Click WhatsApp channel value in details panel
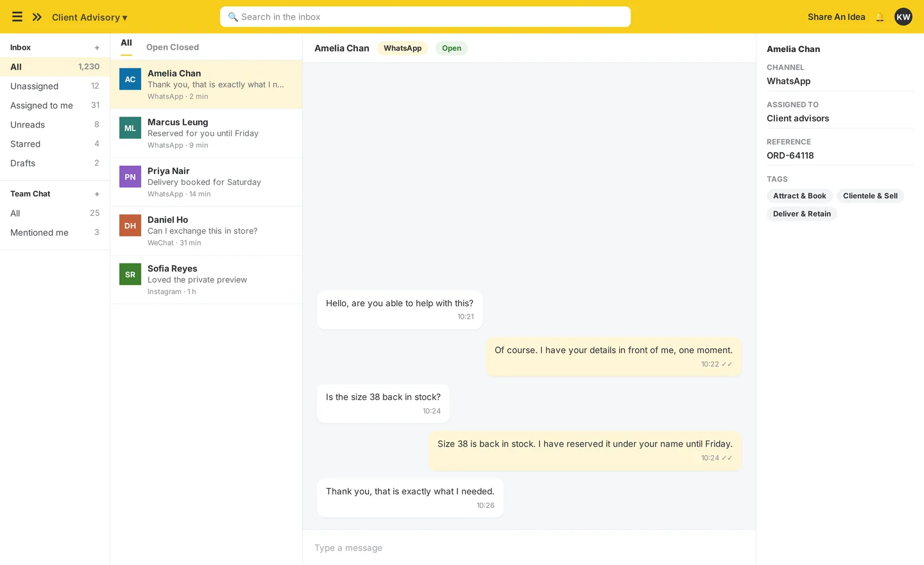924x565 pixels. 788,81
